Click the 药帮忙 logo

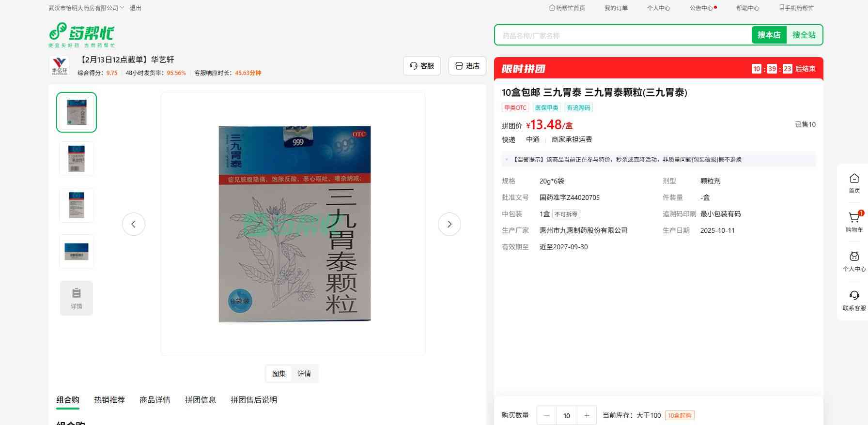[81, 34]
